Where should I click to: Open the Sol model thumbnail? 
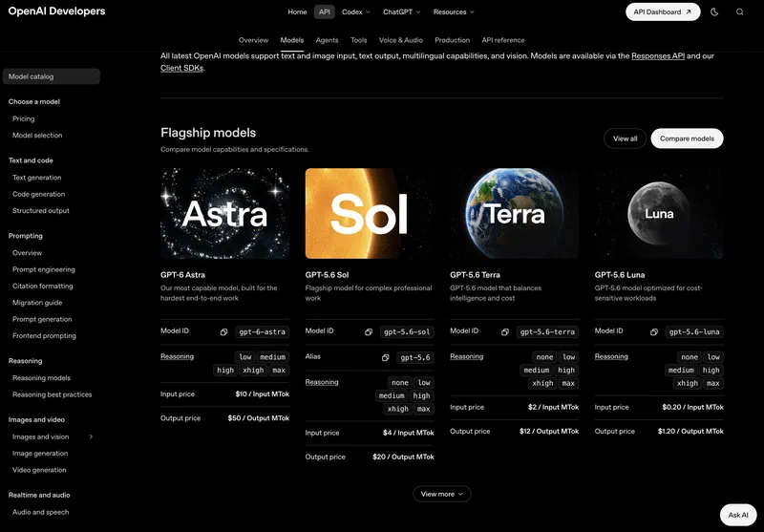[370, 213]
